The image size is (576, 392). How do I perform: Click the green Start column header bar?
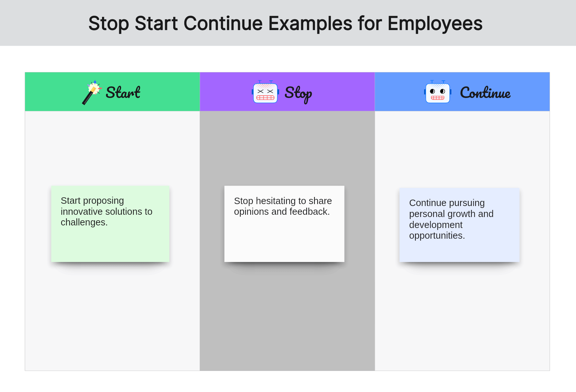(x=112, y=92)
